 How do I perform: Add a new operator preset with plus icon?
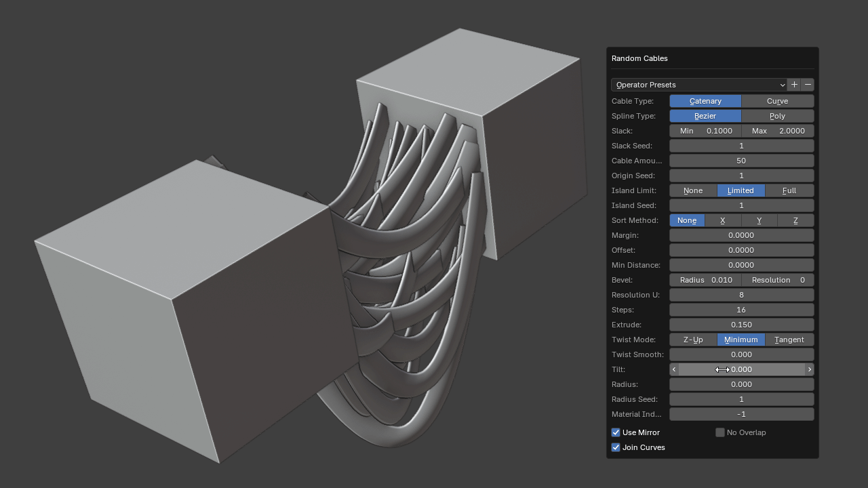pyautogui.click(x=794, y=85)
